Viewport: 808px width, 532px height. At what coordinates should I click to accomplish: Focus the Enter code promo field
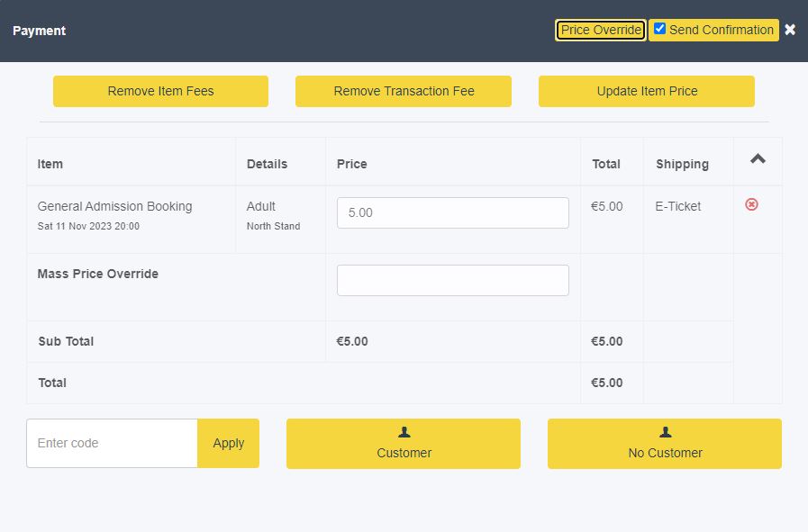(112, 443)
